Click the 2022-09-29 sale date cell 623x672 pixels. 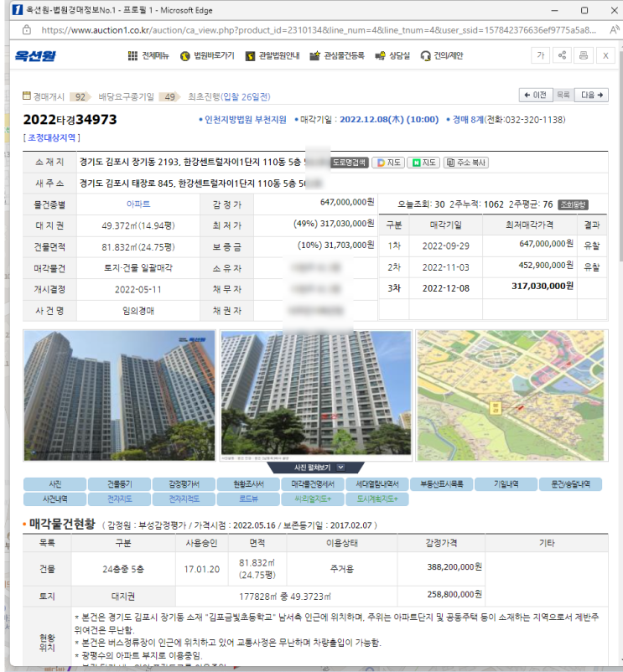(445, 246)
